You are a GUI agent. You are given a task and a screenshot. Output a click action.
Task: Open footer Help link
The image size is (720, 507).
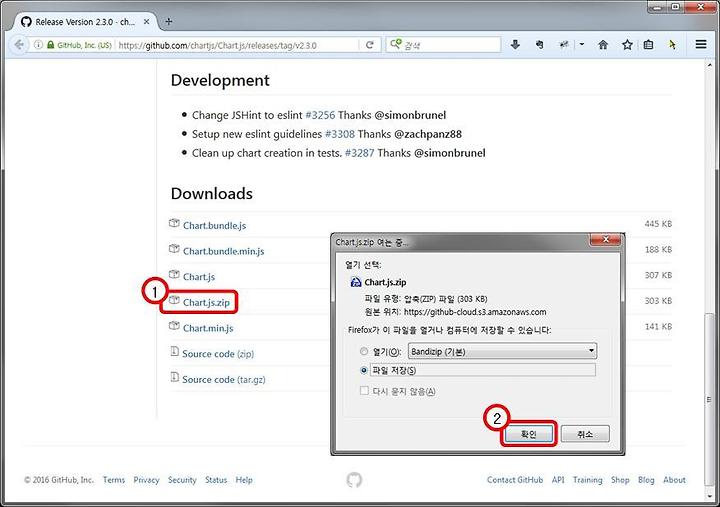[x=244, y=480]
